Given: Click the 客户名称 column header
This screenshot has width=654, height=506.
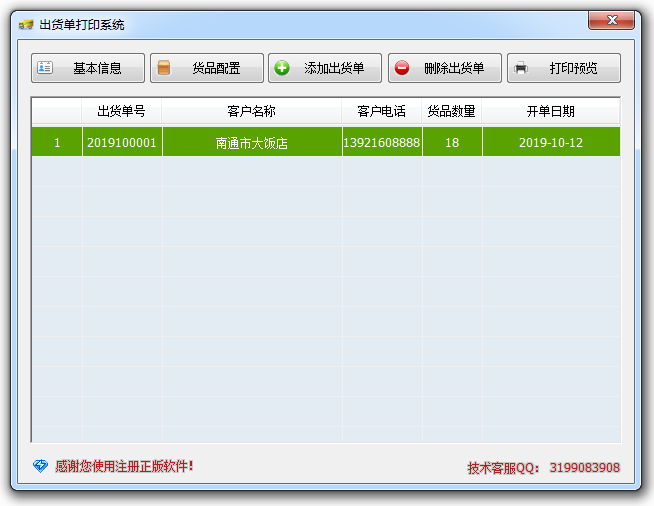Looking at the screenshot, I should click(x=252, y=111).
